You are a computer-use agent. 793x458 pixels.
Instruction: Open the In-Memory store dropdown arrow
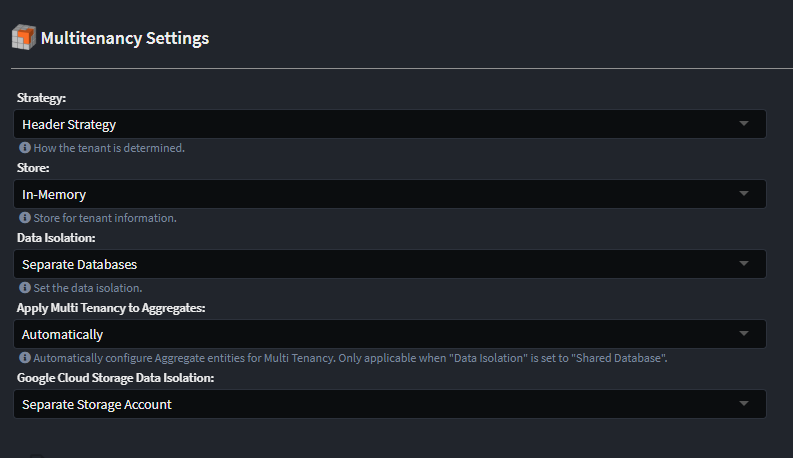click(743, 194)
